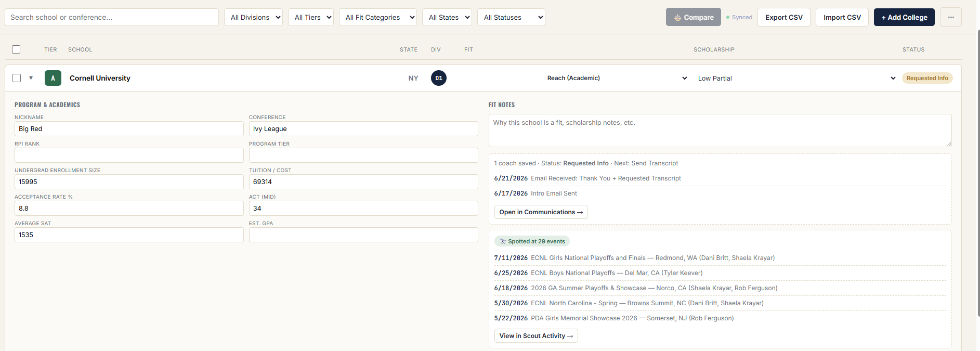Click the Nickname field with Big Red

point(129,129)
